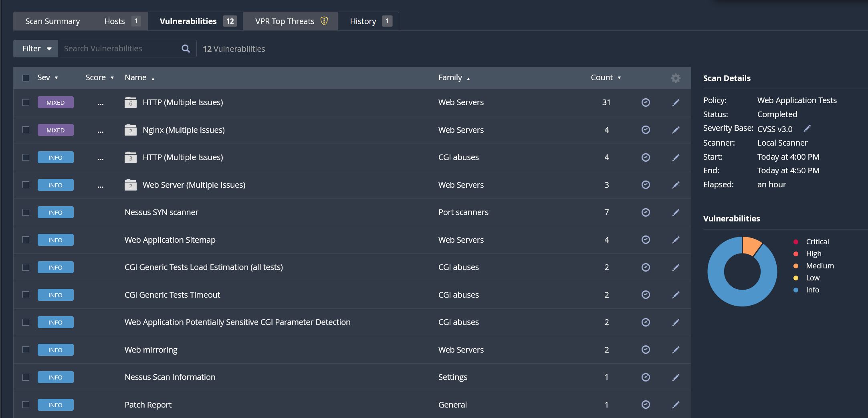Screen dimensions: 868x418
Task: Click the shield icon on VPR Top Threats
Action: pyautogui.click(x=324, y=21)
